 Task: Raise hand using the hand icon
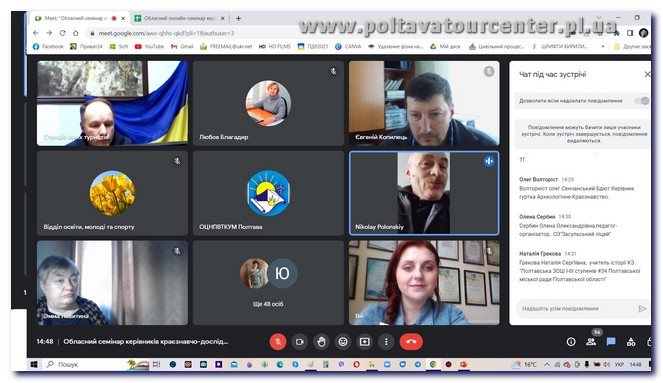(x=321, y=342)
